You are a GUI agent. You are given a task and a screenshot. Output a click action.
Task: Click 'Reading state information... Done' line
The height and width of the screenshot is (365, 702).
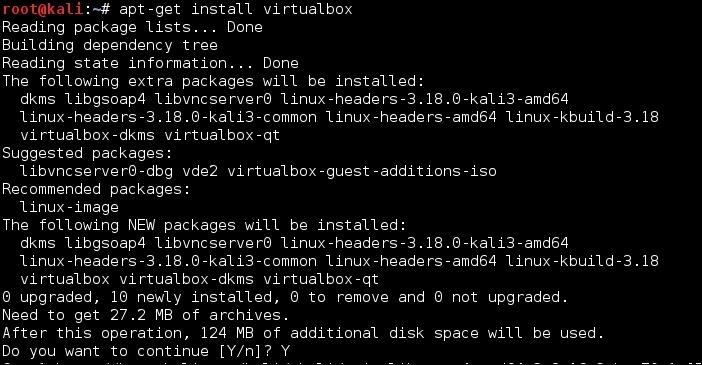point(150,63)
